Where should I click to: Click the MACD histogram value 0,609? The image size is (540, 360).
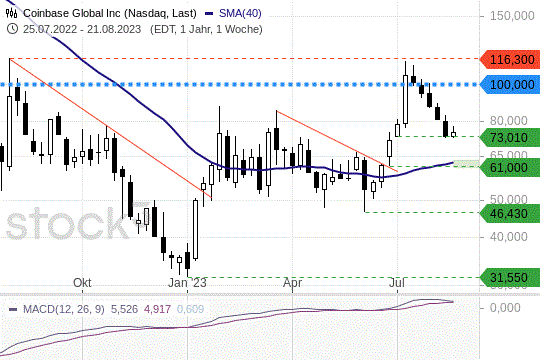point(190,309)
